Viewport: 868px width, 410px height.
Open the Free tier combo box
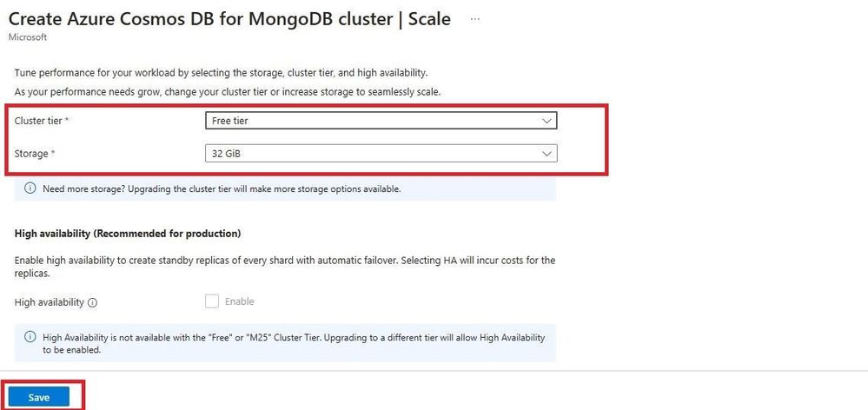381,121
